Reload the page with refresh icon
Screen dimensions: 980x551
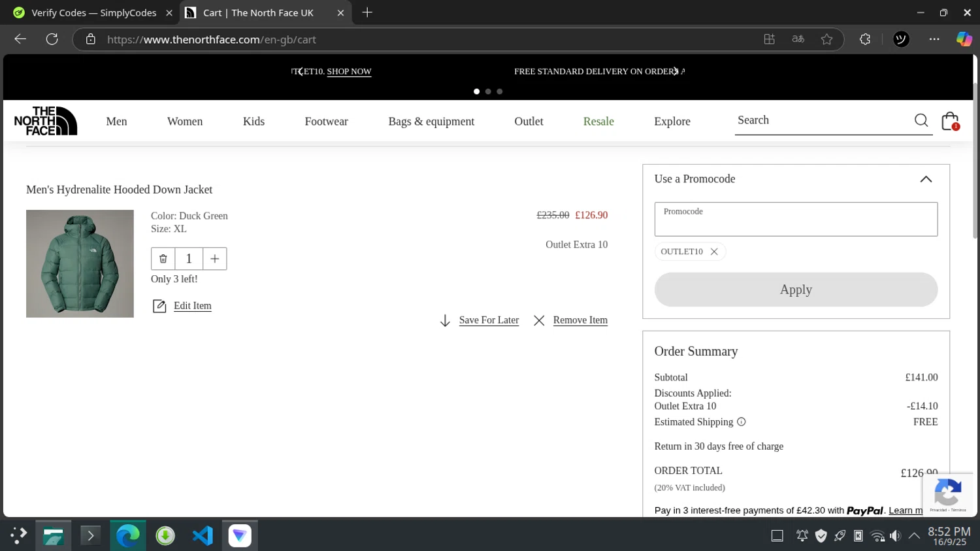(x=52, y=39)
